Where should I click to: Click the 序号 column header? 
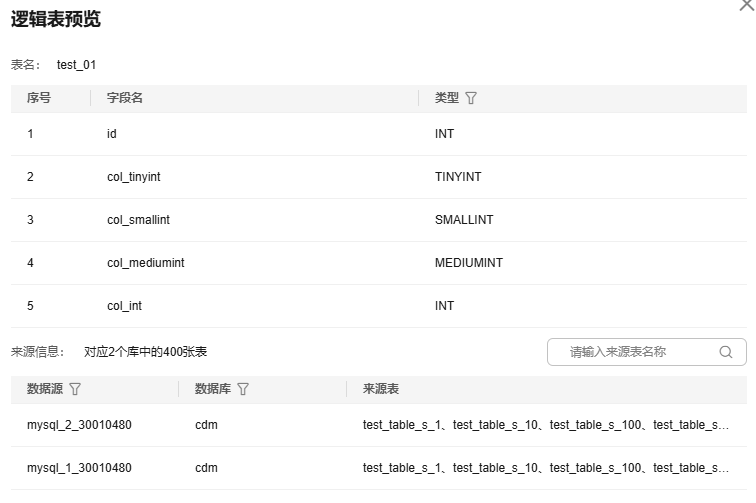click(x=39, y=98)
